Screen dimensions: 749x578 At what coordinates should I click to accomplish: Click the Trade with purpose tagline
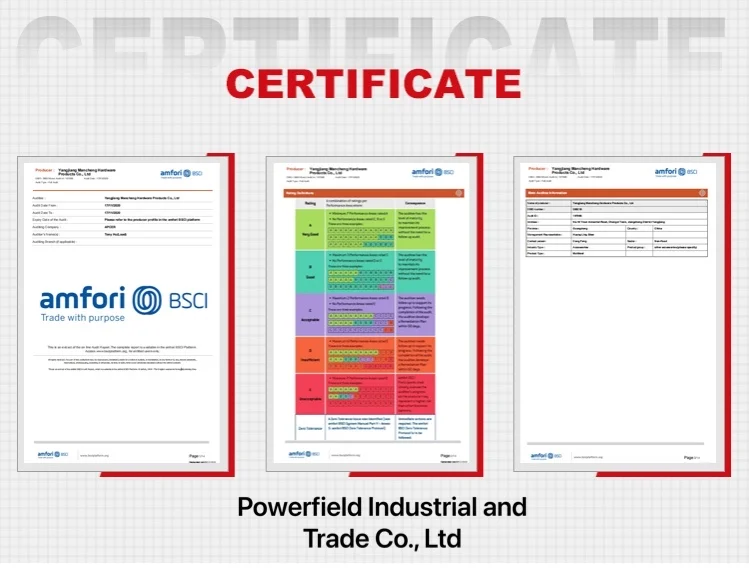tap(83, 318)
